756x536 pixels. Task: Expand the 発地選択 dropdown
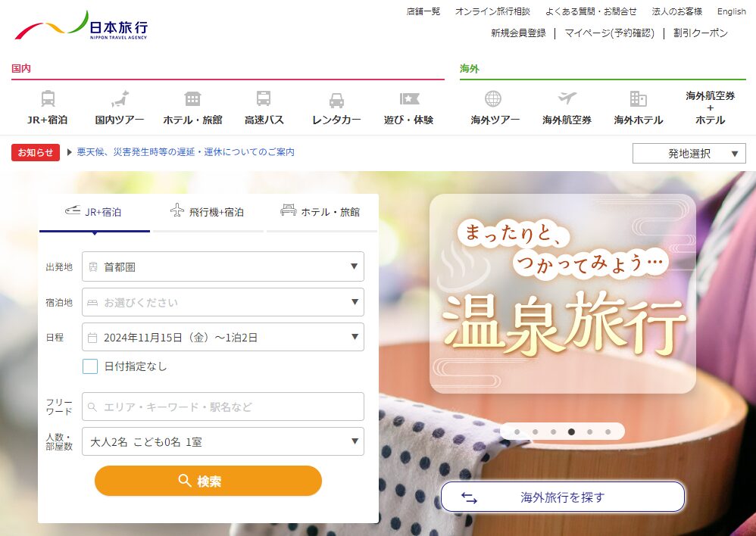point(689,154)
